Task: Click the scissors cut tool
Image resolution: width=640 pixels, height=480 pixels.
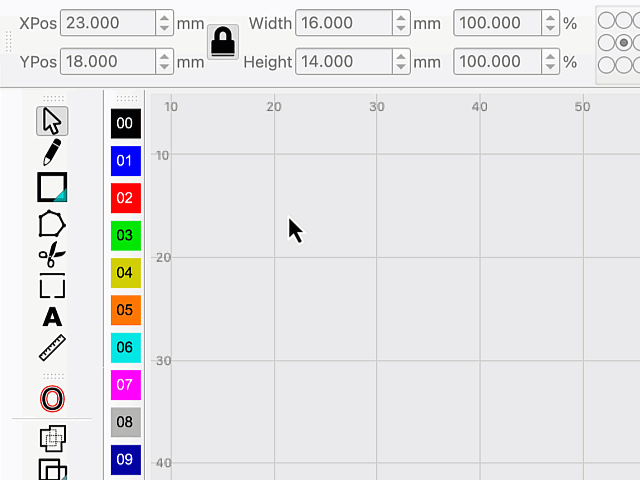Action: click(x=52, y=255)
